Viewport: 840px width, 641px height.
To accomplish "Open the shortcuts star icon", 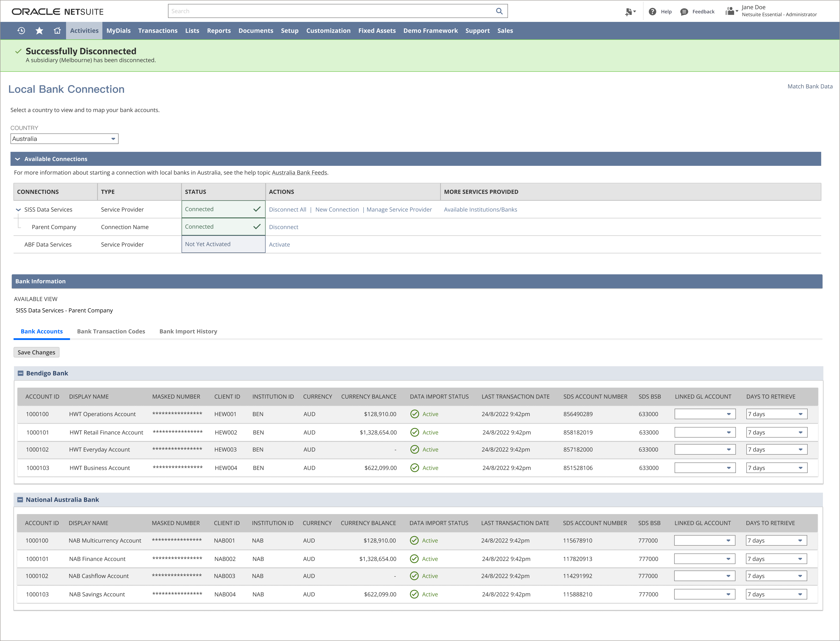I will [x=39, y=31].
